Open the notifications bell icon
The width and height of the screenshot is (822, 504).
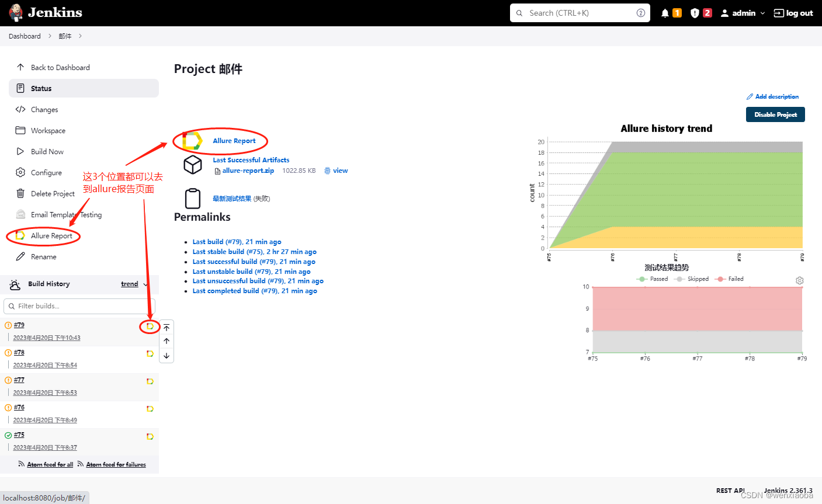tap(665, 13)
